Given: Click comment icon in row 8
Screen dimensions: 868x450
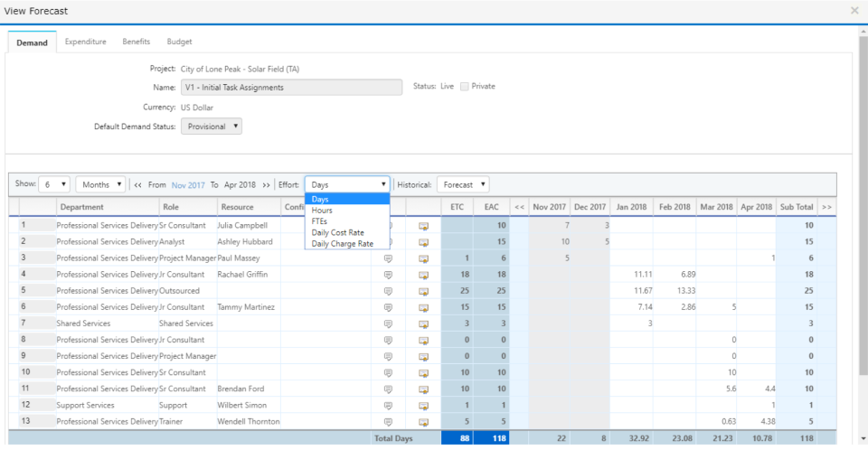Looking at the screenshot, I should point(388,340).
